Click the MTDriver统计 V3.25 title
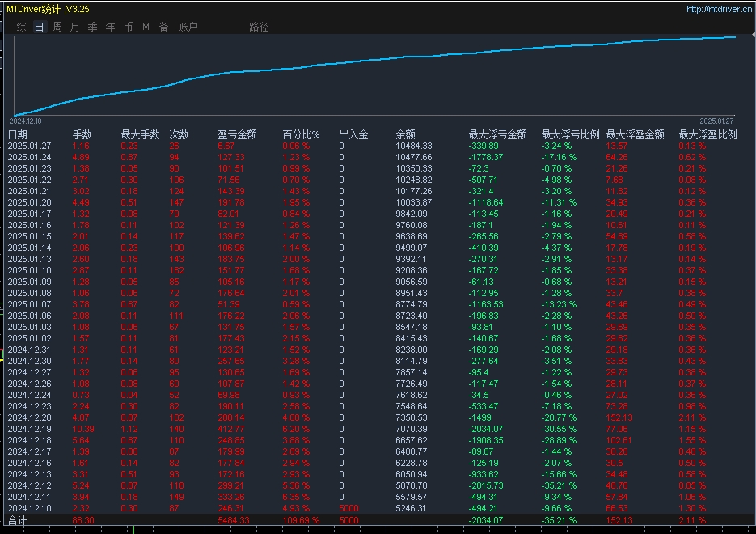This screenshot has width=756, height=534. pyautogui.click(x=48, y=9)
